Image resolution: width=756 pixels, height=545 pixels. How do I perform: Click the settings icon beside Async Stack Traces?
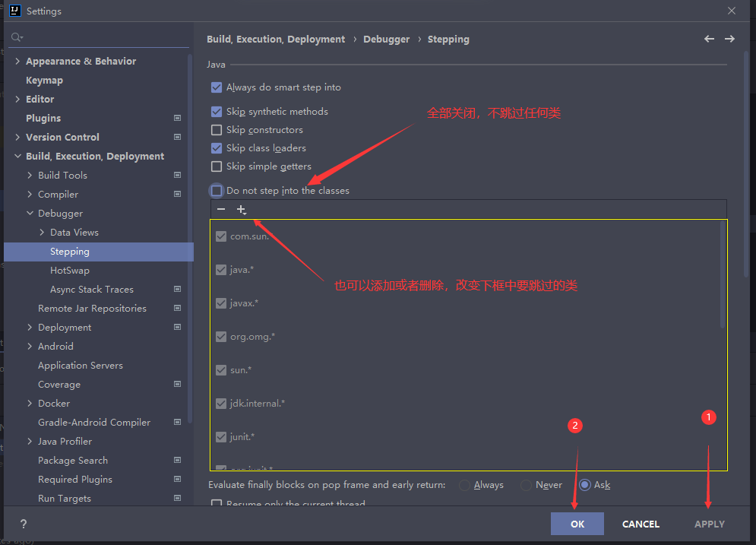click(x=177, y=289)
